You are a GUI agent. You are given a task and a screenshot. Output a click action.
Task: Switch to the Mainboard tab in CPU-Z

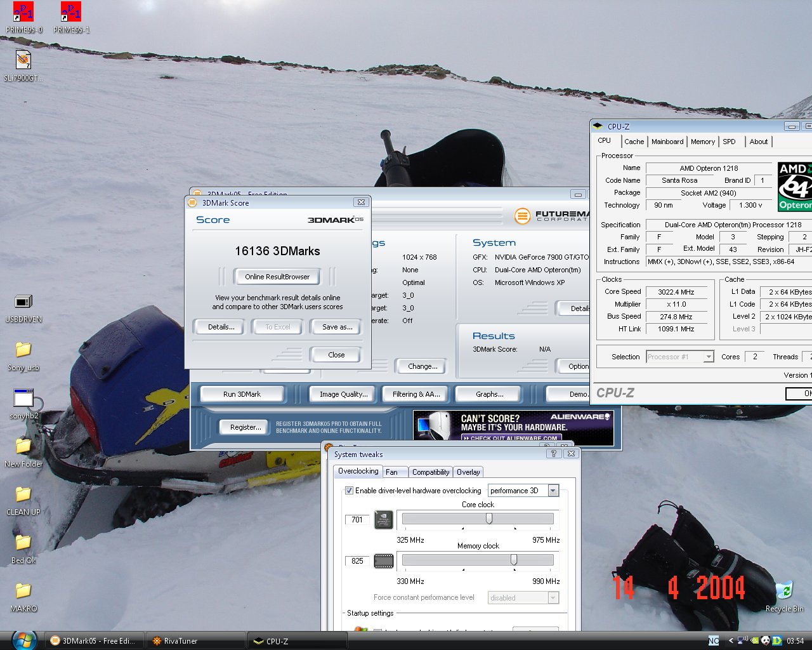(x=667, y=142)
